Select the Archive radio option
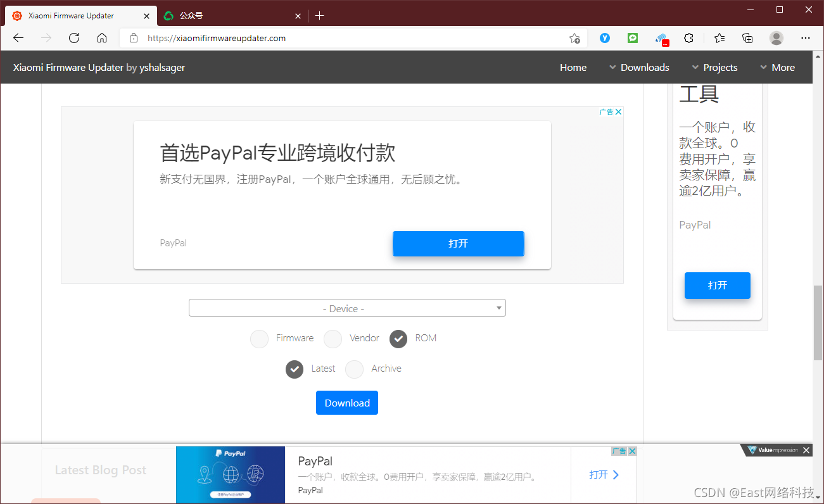Image resolution: width=824 pixels, height=504 pixels. [355, 369]
